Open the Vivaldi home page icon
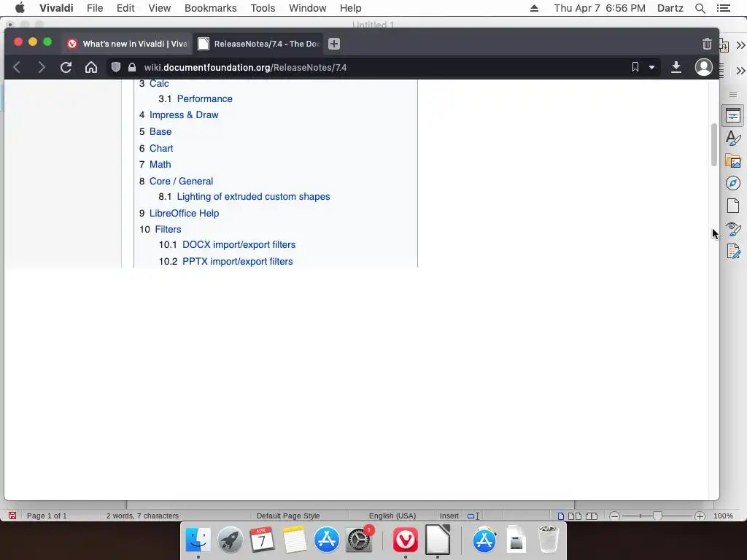The image size is (747, 560). [91, 67]
